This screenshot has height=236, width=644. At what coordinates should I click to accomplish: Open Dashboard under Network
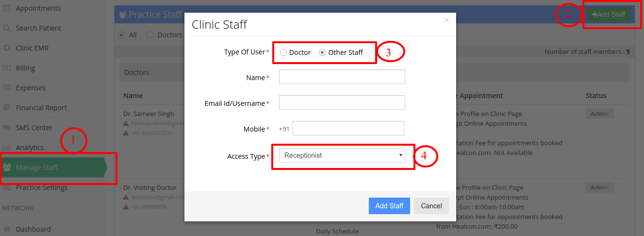[x=33, y=229]
